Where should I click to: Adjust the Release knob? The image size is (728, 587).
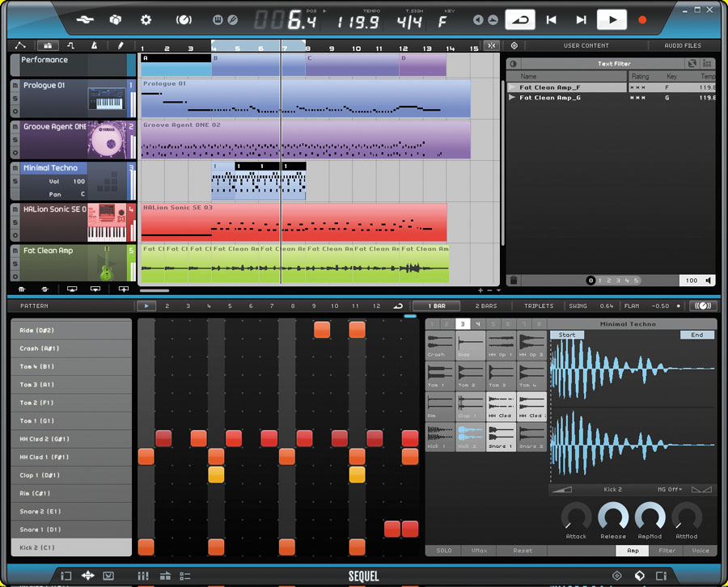[613, 517]
